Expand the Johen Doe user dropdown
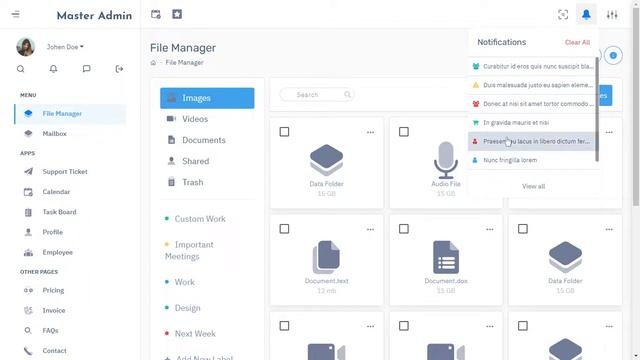This screenshot has width=640, height=360. [x=65, y=47]
